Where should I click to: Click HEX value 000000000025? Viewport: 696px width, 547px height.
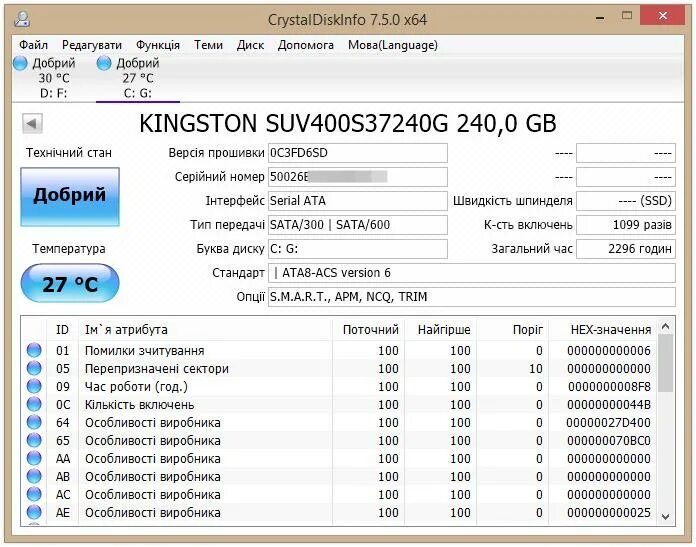click(x=609, y=512)
